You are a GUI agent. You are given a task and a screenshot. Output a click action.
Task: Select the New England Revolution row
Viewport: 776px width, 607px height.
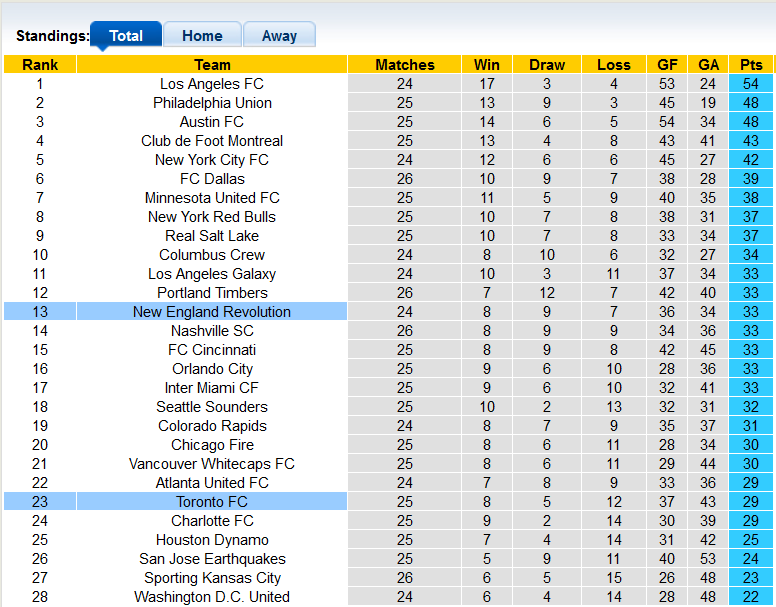212,312
